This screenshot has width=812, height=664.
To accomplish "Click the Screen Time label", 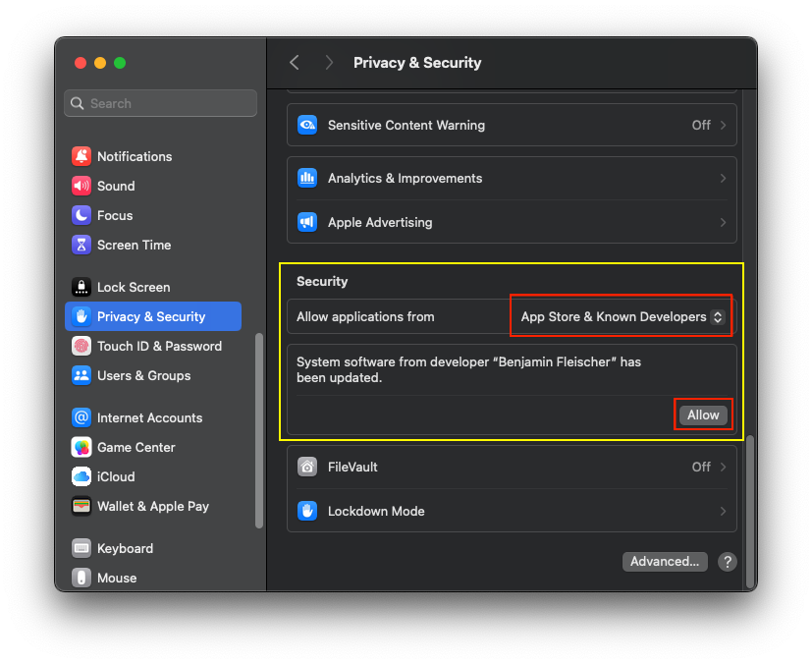I will tap(135, 245).
